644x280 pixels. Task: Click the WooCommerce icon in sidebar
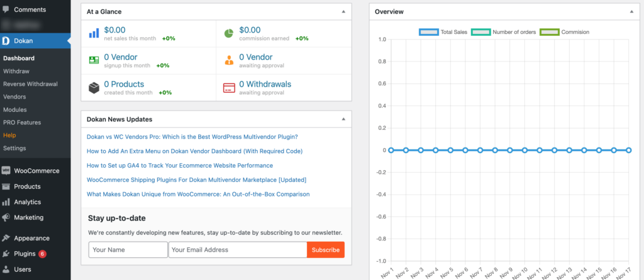tap(6, 171)
